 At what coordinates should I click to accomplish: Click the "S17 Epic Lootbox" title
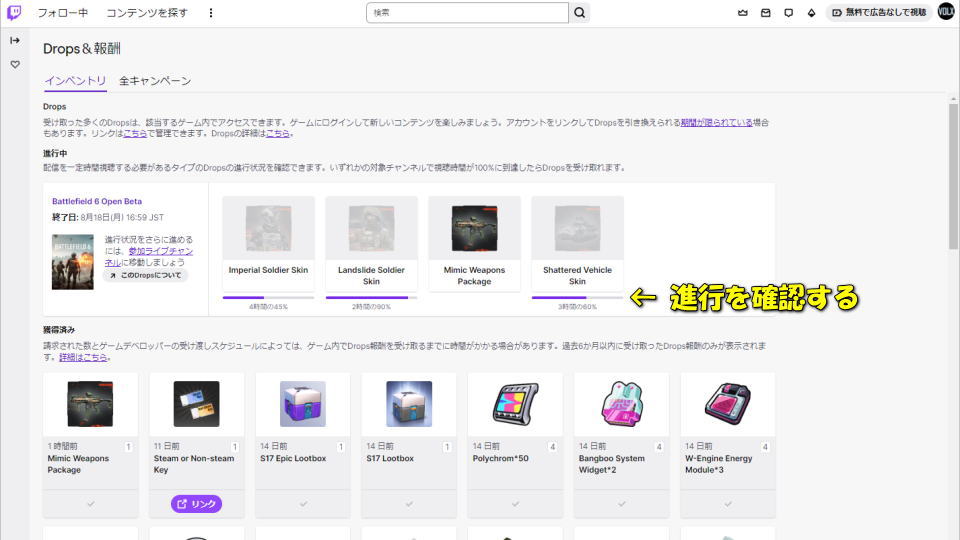click(x=293, y=459)
